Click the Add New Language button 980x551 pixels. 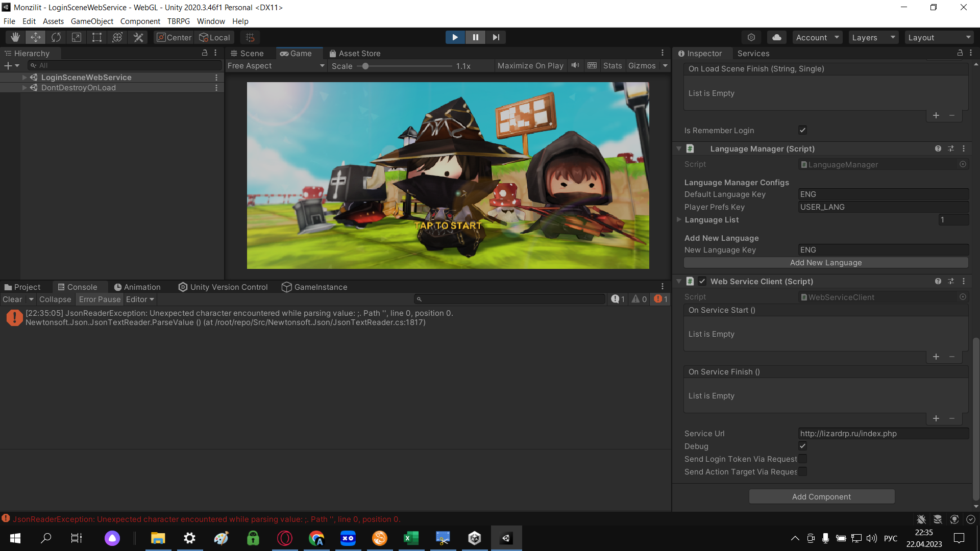point(826,262)
